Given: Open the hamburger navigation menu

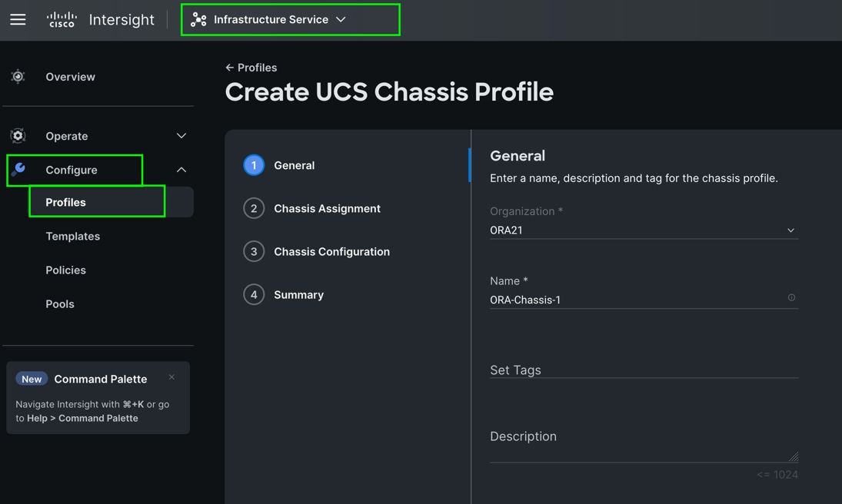Looking at the screenshot, I should coord(18,20).
